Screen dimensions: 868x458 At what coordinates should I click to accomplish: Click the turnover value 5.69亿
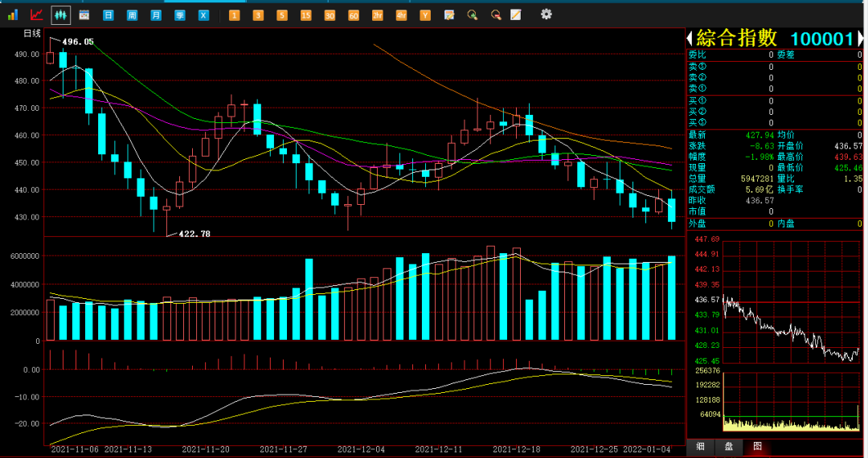[x=759, y=190]
